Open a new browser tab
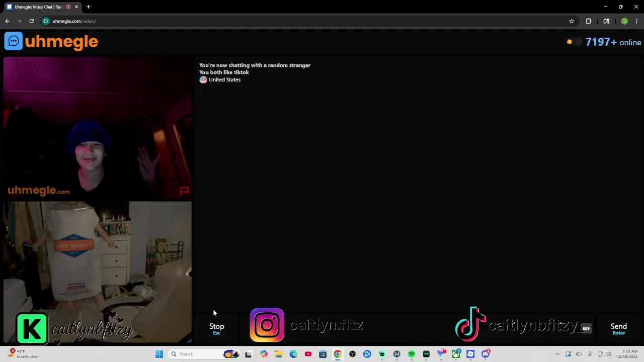Screen dimensions: 644x362 [89, 7]
